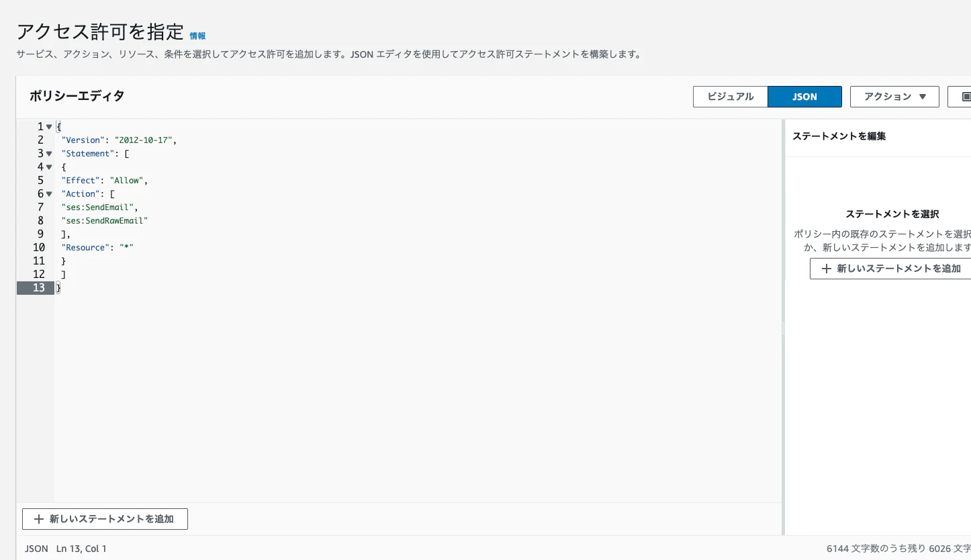Viewport: 971px width, 560px height.
Task: Click the ステートメントを編集 panel heading
Action: 839,136
